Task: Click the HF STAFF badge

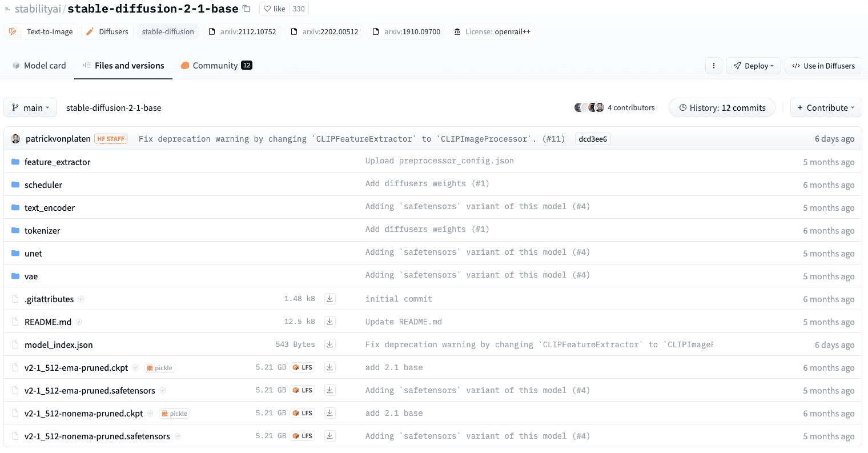Action: (111, 139)
